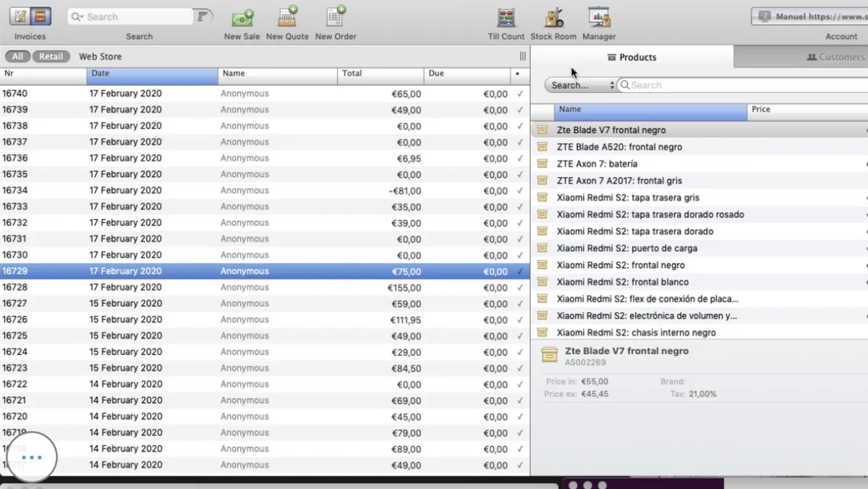Select the Products tab
Image resolution: width=868 pixels, height=489 pixels.
click(x=631, y=57)
